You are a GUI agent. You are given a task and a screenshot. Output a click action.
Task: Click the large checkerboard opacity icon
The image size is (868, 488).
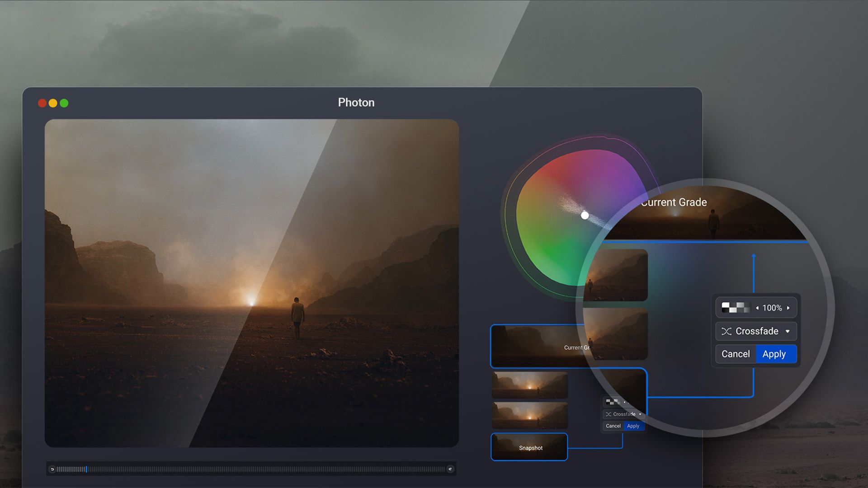(735, 308)
